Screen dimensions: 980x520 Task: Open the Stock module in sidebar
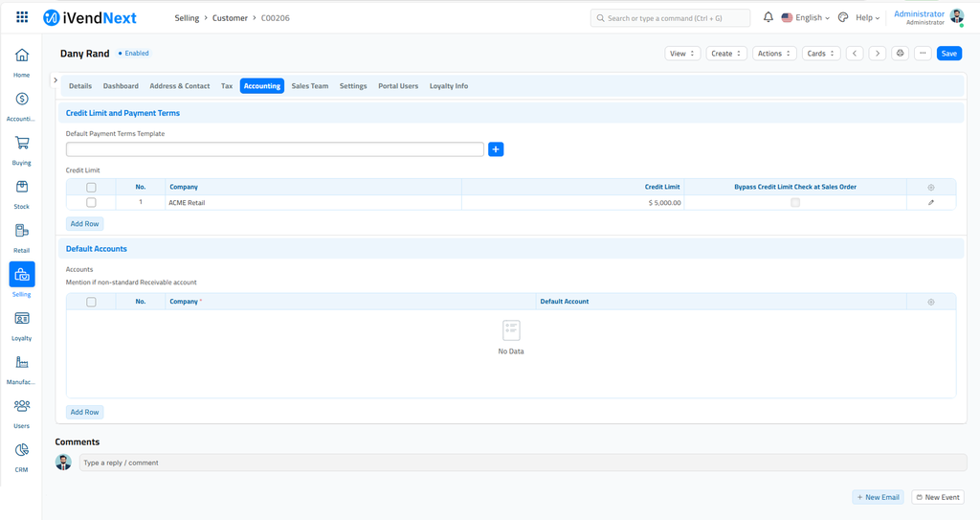point(22,188)
